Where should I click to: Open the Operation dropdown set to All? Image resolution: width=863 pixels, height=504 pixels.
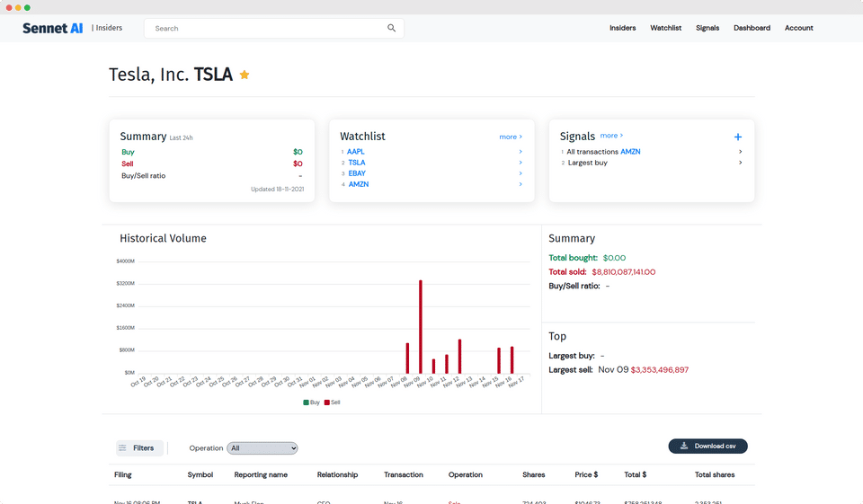(262, 448)
